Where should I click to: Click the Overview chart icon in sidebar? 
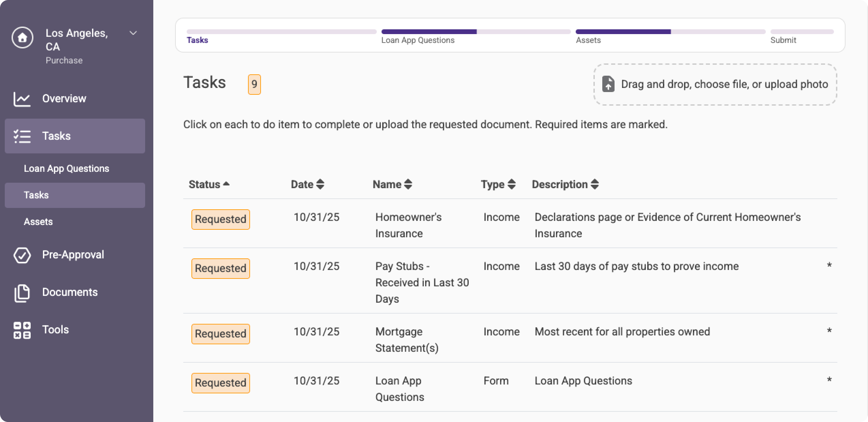22,99
